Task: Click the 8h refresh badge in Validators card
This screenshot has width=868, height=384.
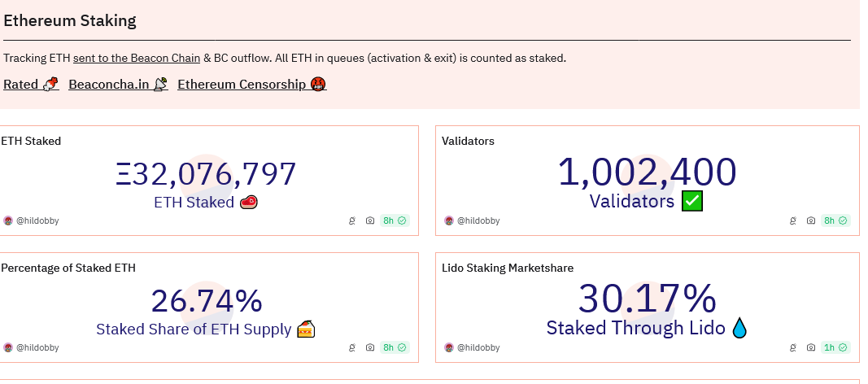Action: point(835,220)
